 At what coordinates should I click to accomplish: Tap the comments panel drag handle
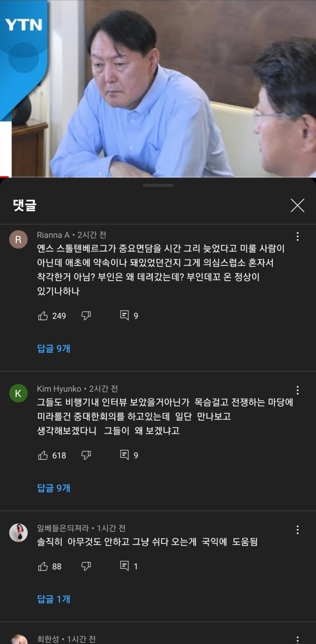158,185
